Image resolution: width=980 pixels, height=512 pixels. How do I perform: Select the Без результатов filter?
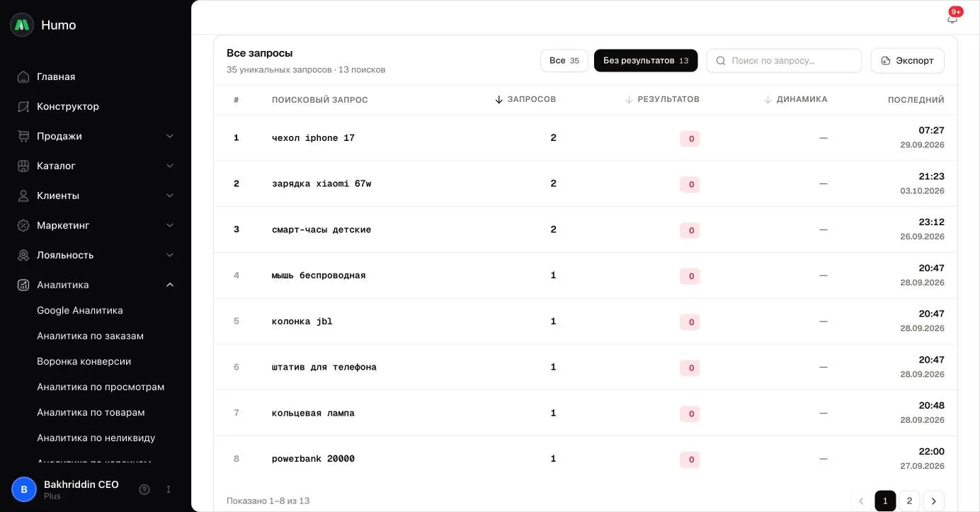646,61
